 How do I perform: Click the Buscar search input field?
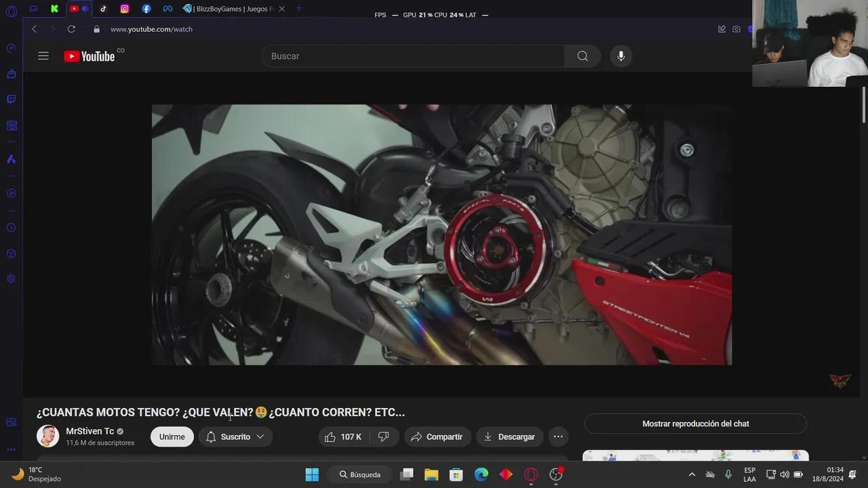(x=414, y=56)
